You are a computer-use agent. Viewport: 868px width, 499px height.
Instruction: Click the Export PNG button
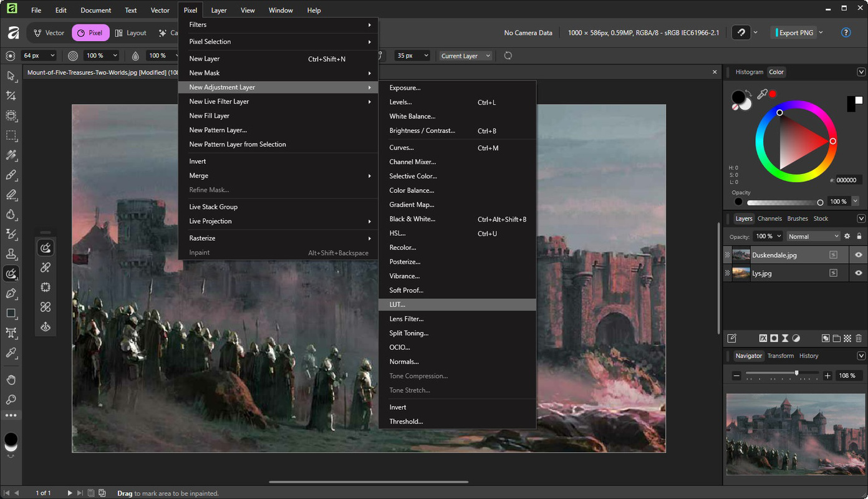pyautogui.click(x=796, y=33)
